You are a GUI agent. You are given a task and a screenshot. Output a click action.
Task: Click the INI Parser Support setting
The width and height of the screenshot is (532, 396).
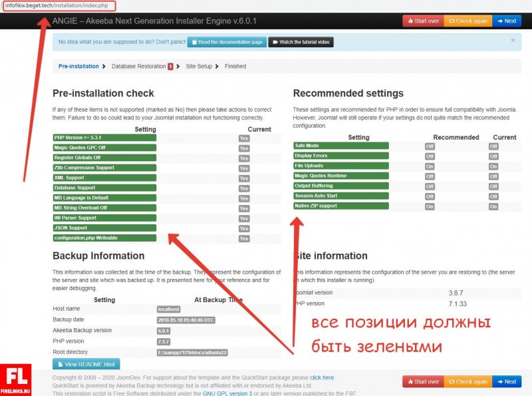tap(104, 218)
